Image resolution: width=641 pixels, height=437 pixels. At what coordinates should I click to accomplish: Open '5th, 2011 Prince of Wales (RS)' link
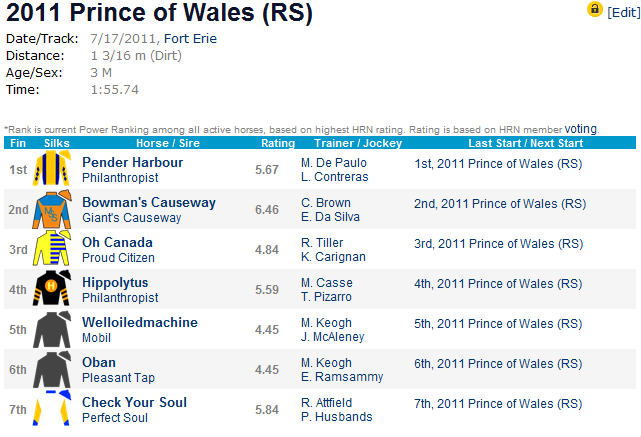[x=498, y=324]
